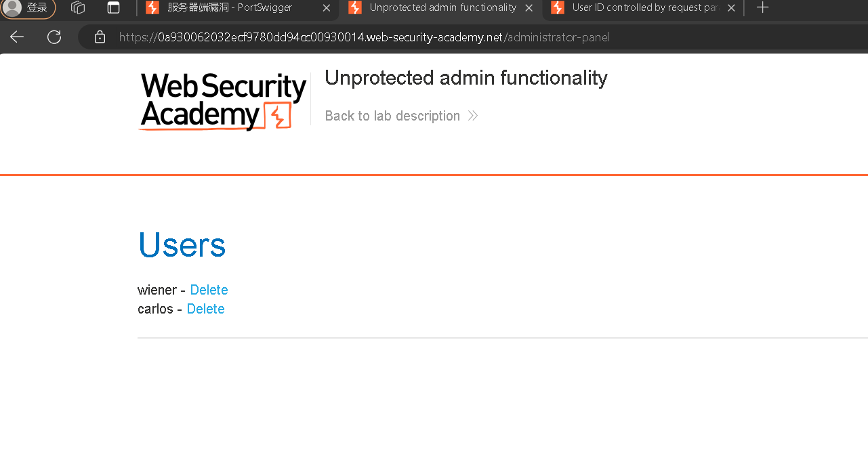Viewport: 868px width, 472px height.
Task: Delete the user wiener
Action: 209,290
